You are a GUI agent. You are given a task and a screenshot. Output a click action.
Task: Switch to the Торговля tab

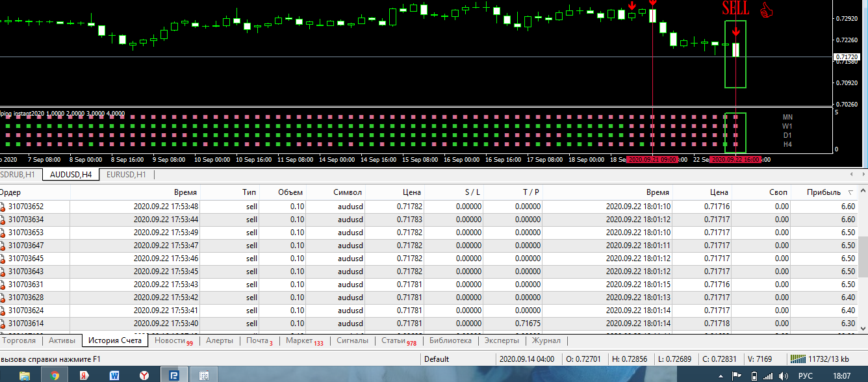click(x=20, y=340)
